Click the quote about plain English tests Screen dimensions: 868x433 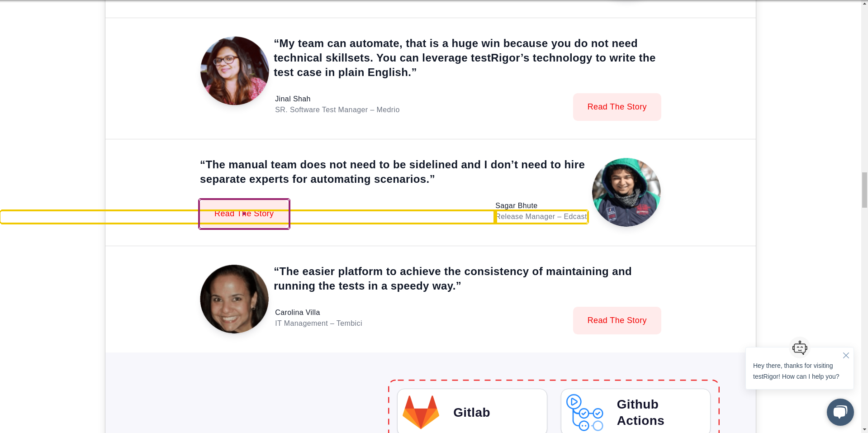click(x=464, y=58)
